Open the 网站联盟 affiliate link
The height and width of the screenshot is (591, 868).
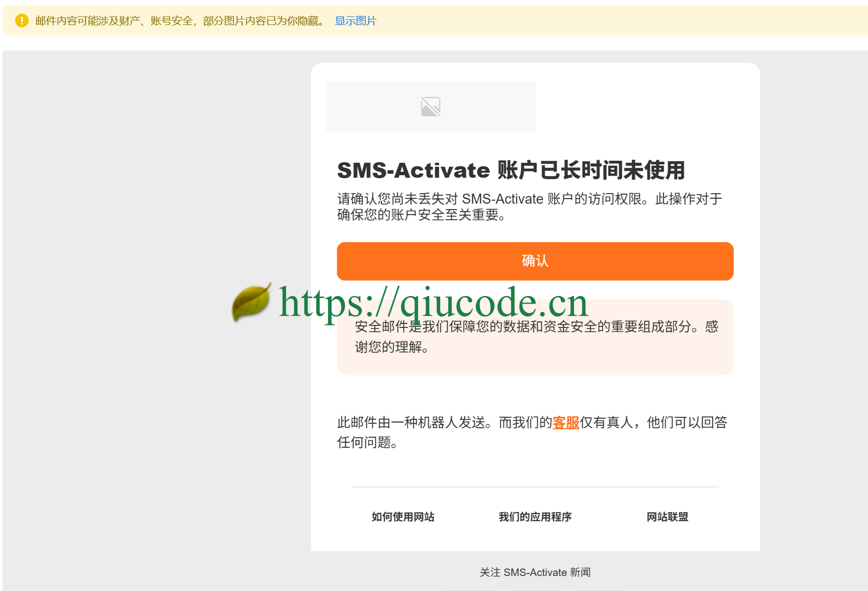[667, 517]
